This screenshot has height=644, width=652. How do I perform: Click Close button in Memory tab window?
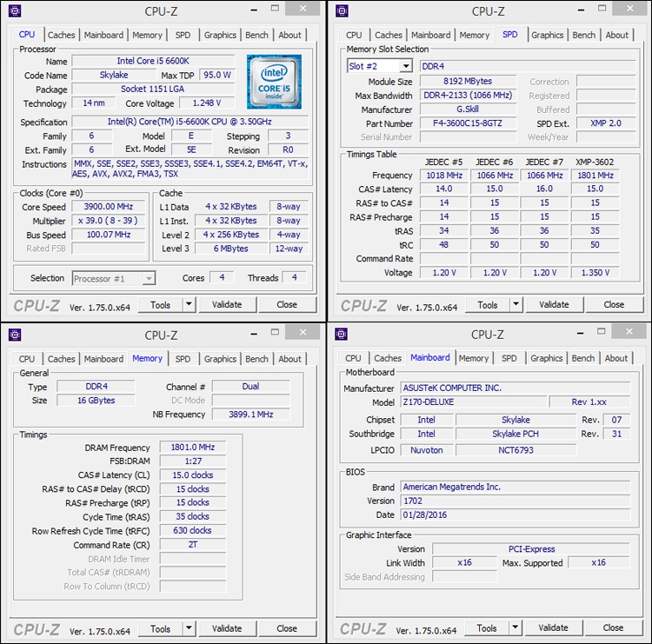(287, 628)
